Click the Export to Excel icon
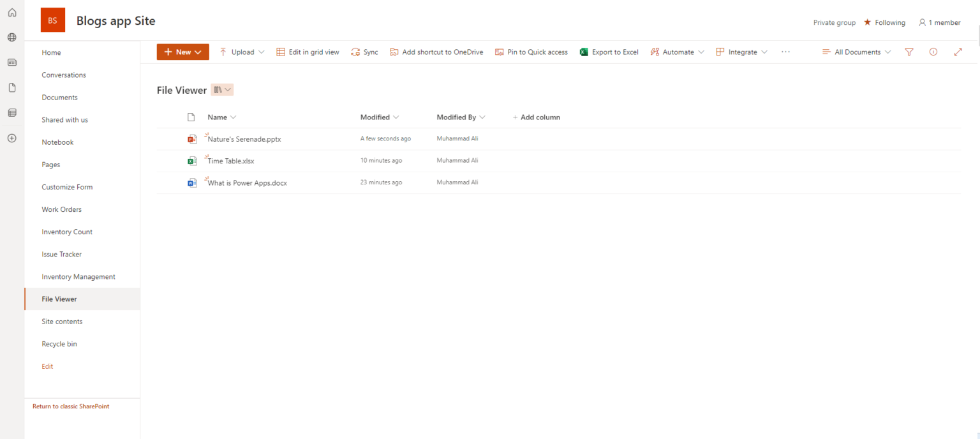 [x=583, y=52]
